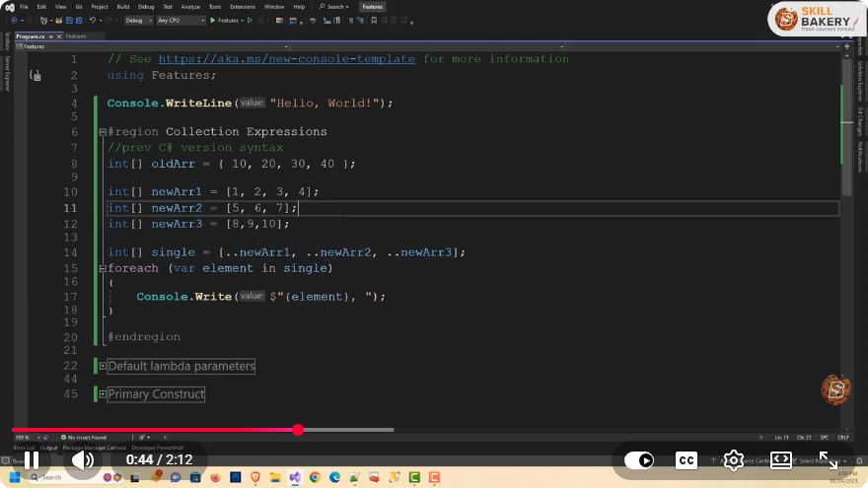Open the video settings gear
Viewport: 868px width, 488px height.
tap(734, 460)
